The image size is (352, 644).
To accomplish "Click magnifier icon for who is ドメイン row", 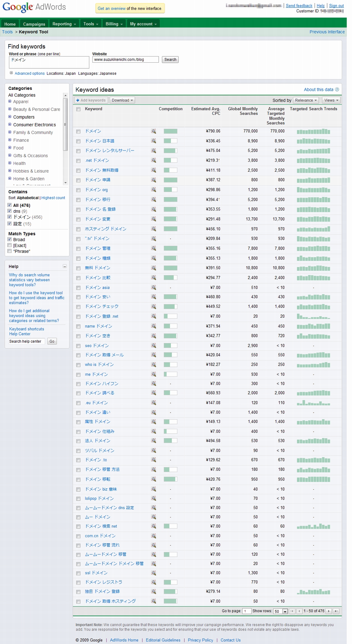I will [154, 365].
